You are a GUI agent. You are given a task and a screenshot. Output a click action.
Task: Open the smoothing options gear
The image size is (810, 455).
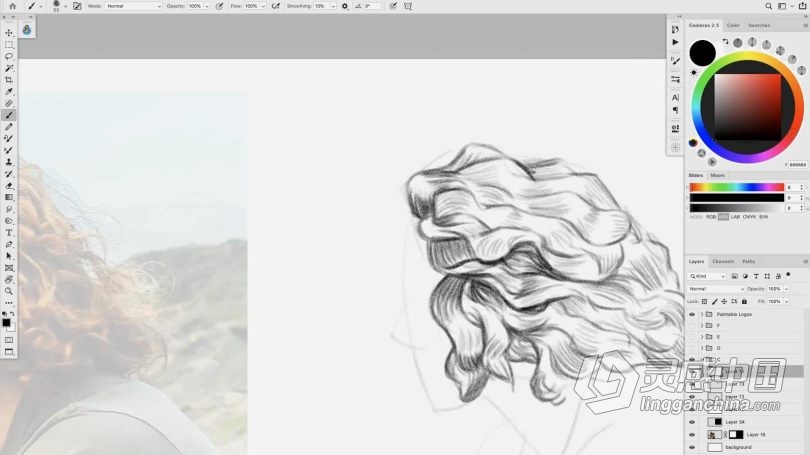click(345, 6)
